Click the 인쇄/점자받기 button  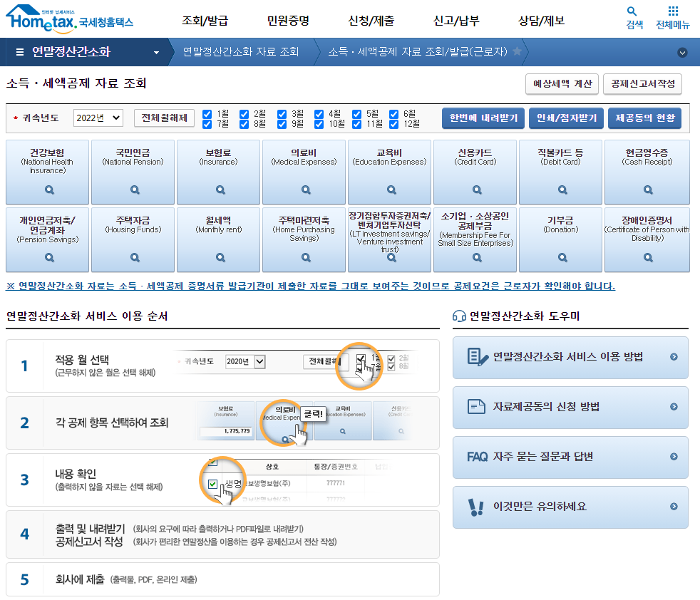click(567, 118)
